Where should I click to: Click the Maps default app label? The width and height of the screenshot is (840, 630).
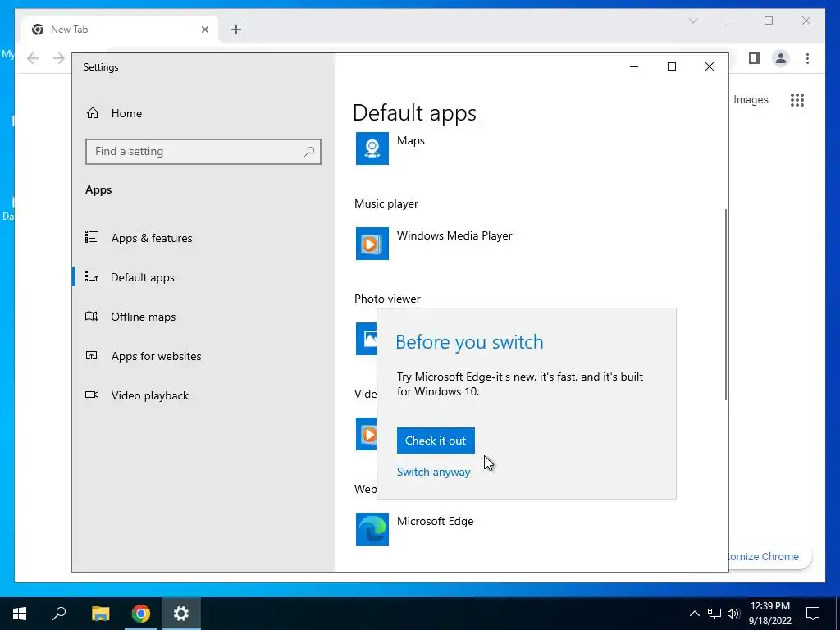click(411, 140)
